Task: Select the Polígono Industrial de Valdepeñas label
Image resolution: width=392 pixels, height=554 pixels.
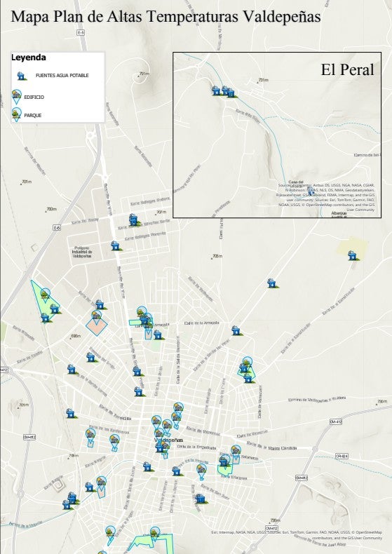Action: 82,252
